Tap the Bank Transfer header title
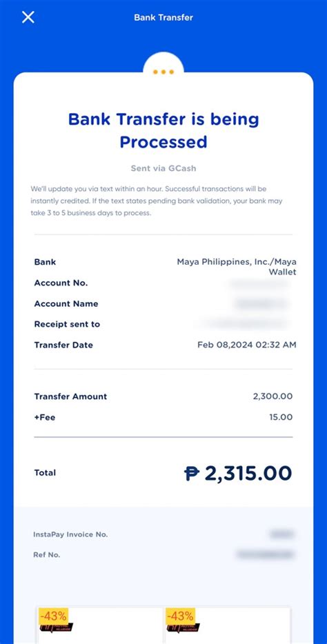 [163, 18]
